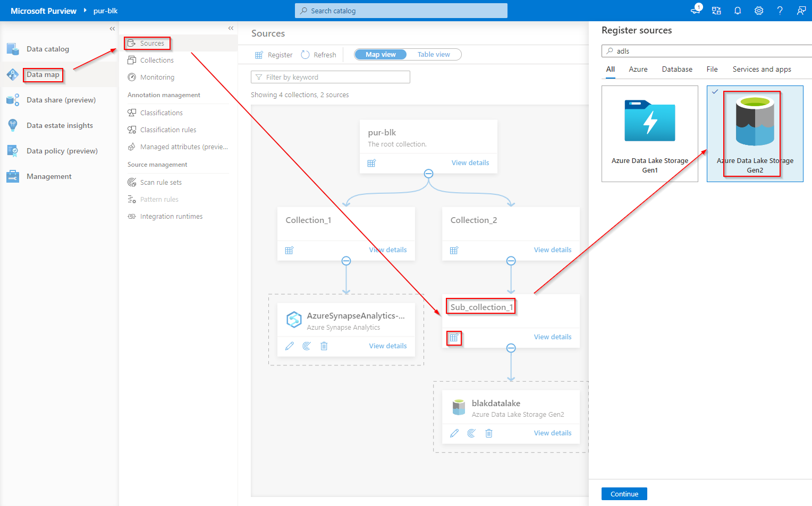View details of Sub_collection_1
The width and height of the screenshot is (812, 506).
(553, 337)
